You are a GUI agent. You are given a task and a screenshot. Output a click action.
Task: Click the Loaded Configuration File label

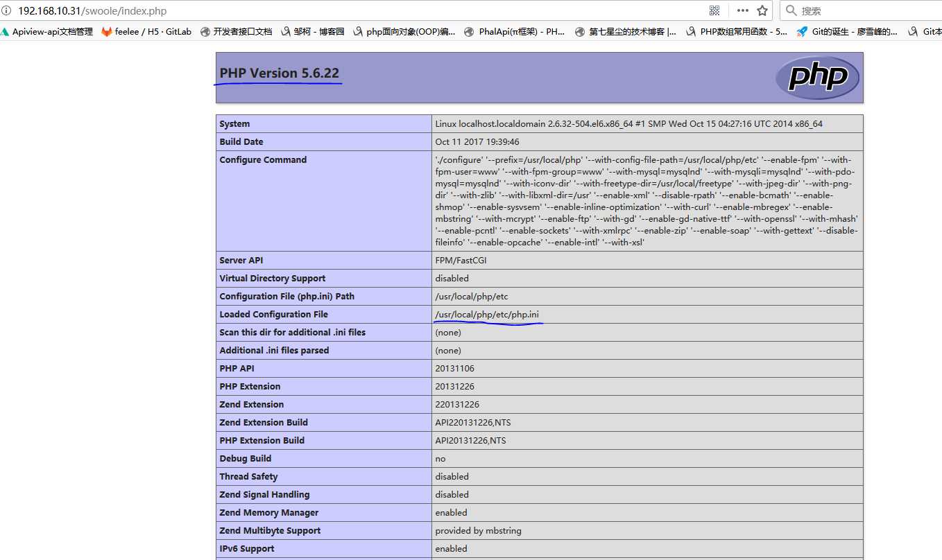(273, 315)
